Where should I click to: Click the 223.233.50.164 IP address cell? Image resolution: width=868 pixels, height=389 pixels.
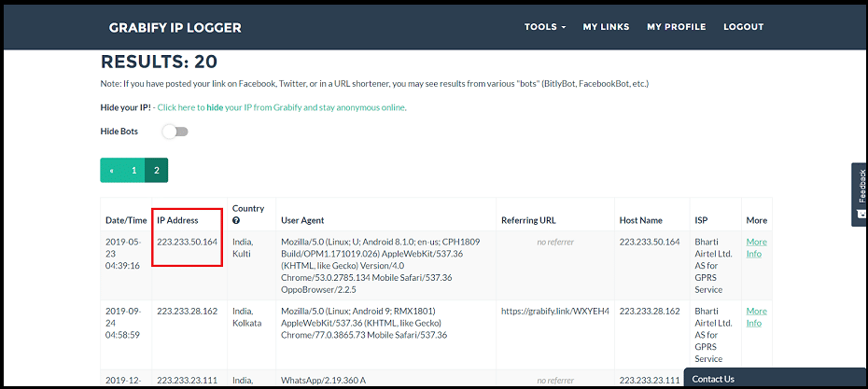click(x=187, y=242)
